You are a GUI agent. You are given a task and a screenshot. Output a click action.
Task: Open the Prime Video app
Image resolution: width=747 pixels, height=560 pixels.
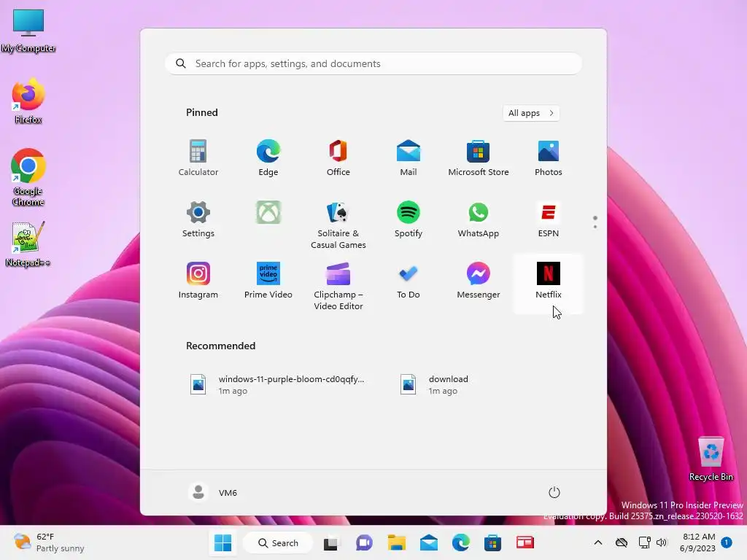tap(268, 281)
